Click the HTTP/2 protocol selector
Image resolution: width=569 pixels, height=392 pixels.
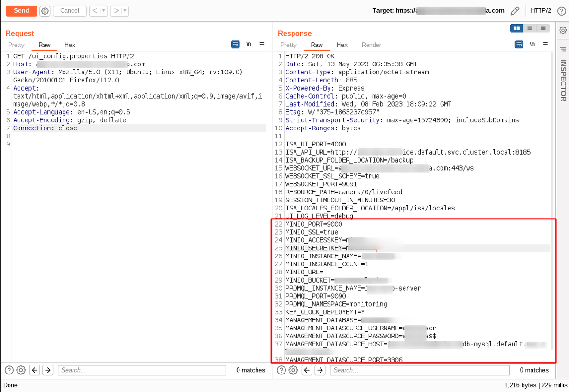point(541,10)
